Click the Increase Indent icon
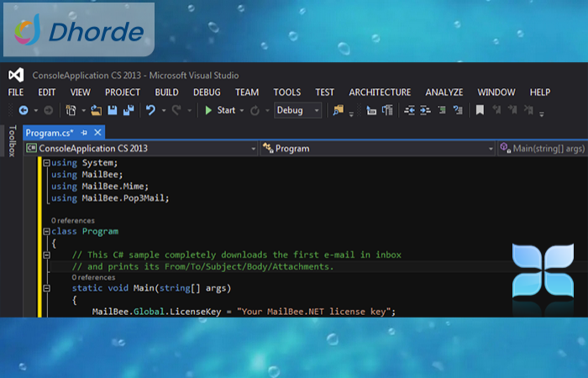Screen dimensions: 588x378 point(425,110)
